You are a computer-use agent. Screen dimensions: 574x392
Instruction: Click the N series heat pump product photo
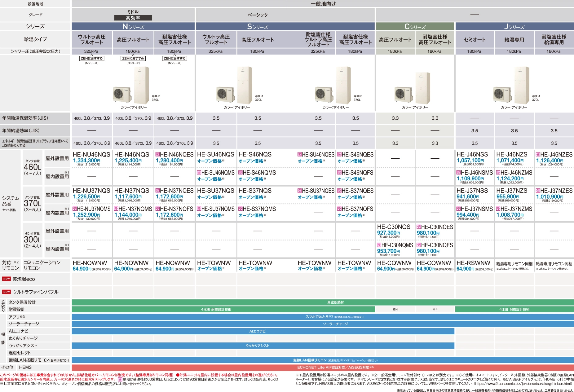(131, 85)
